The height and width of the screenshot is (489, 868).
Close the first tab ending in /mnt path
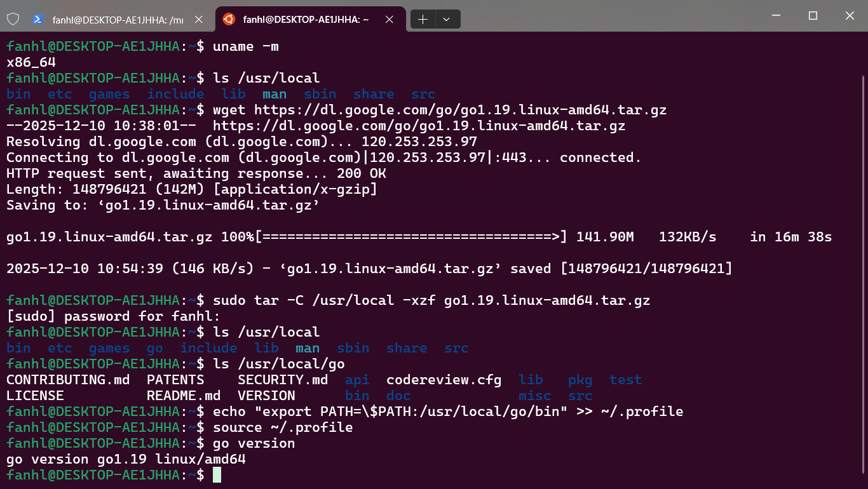[199, 19]
